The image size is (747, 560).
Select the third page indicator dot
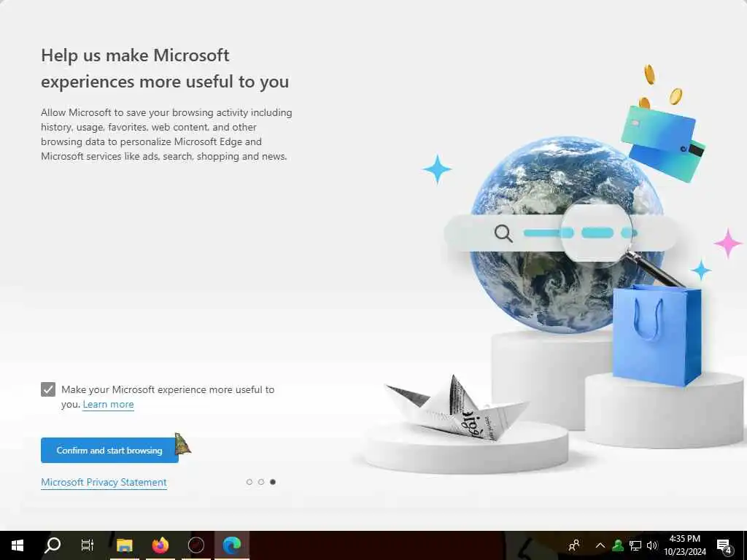pyautogui.click(x=273, y=482)
